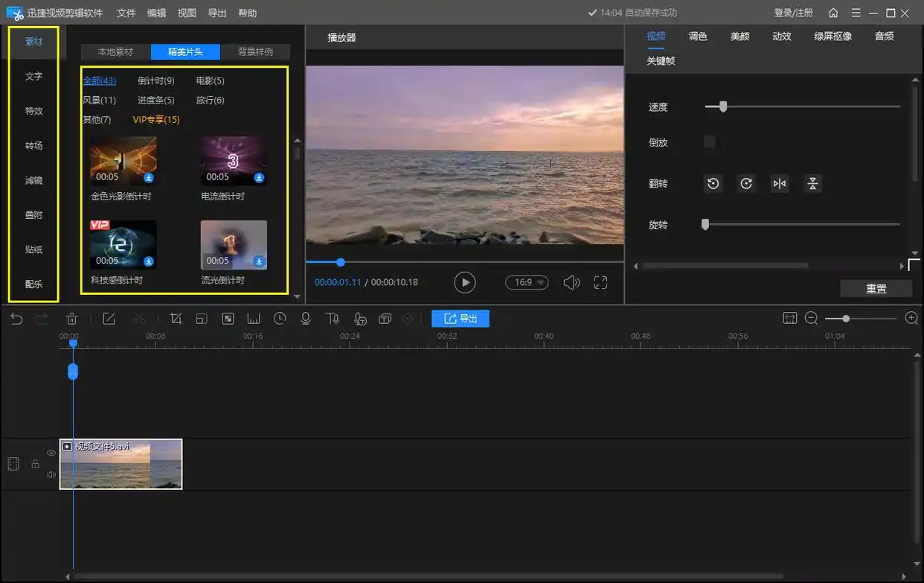Click the 导出 export button
The width and height of the screenshot is (924, 583).
[x=461, y=319]
